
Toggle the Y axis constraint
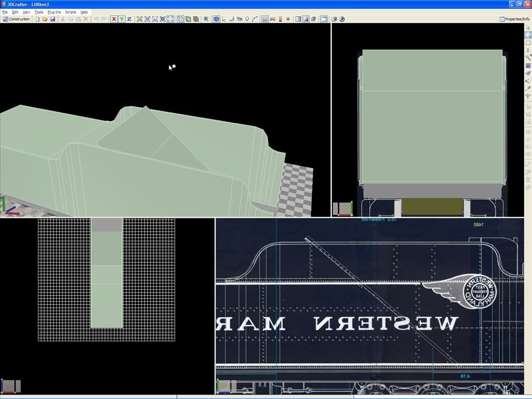click(122, 19)
